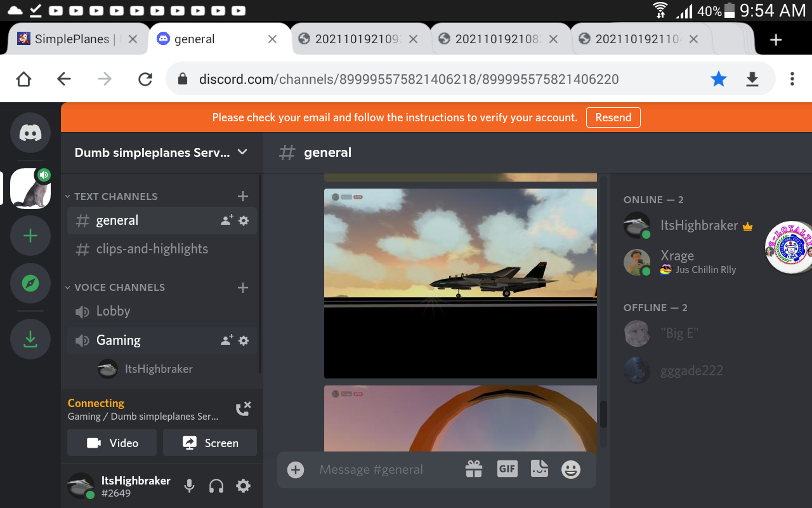Open sticker picker

(539, 469)
